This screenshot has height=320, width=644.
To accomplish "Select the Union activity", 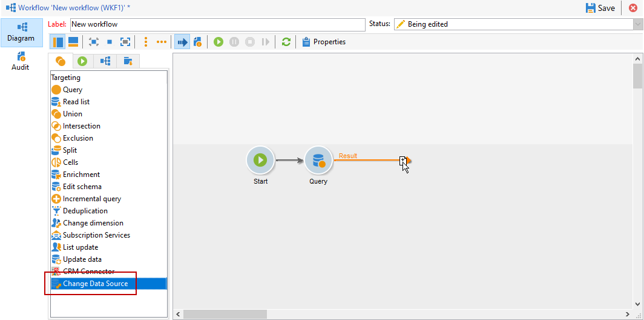I will (109, 114).
